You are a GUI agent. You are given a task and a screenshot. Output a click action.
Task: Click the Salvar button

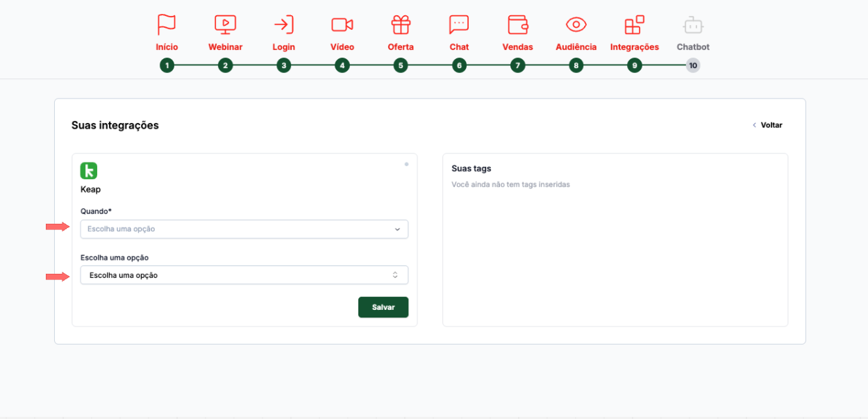[383, 307]
